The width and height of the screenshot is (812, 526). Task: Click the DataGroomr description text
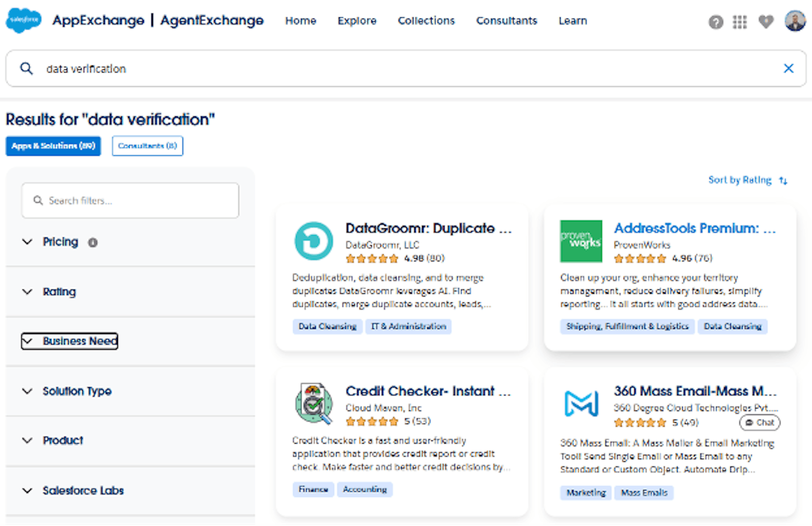click(x=392, y=291)
